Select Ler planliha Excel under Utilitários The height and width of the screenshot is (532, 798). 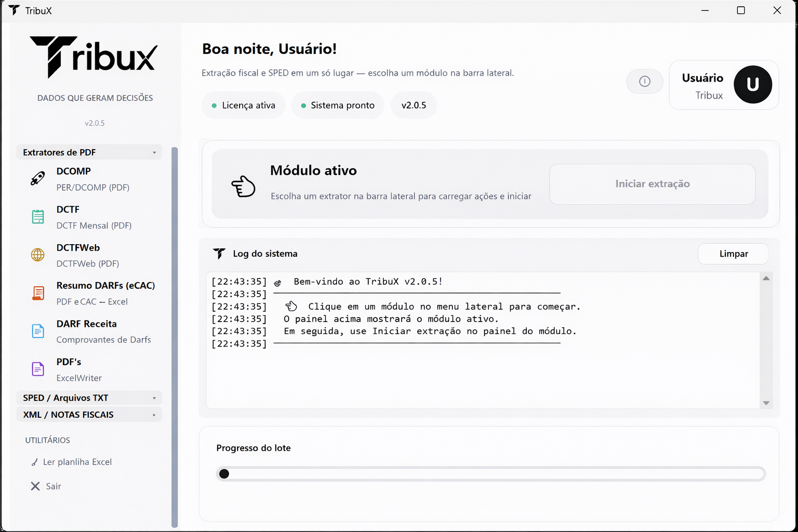(78, 461)
